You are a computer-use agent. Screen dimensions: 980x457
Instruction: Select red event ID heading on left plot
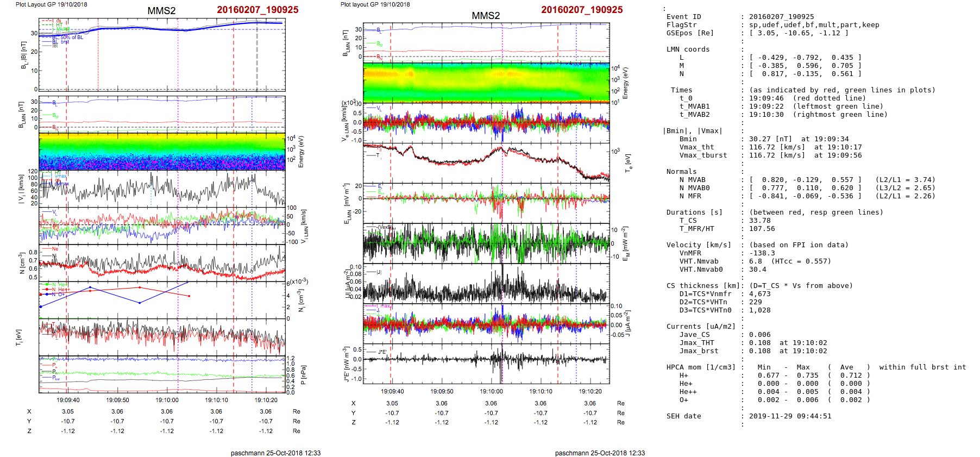[x=257, y=10]
